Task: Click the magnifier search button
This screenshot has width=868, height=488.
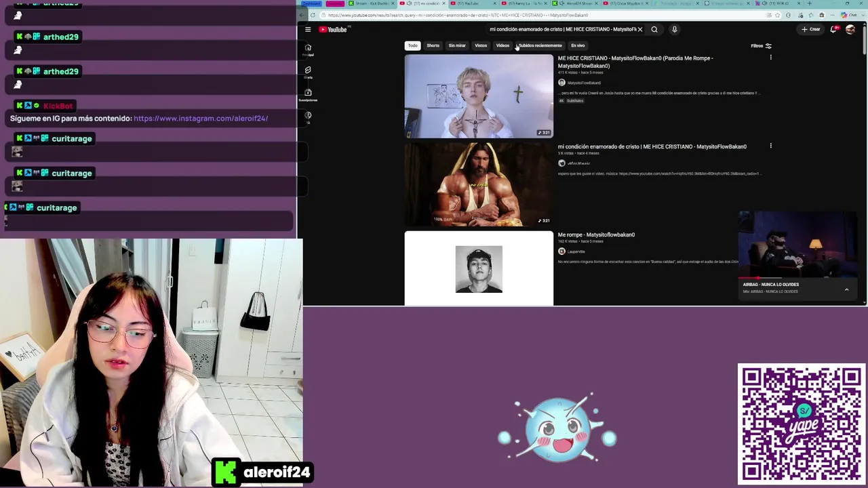Action: [x=654, y=29]
